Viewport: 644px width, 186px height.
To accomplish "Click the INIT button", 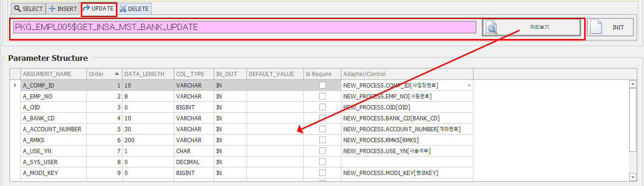I will (610, 28).
